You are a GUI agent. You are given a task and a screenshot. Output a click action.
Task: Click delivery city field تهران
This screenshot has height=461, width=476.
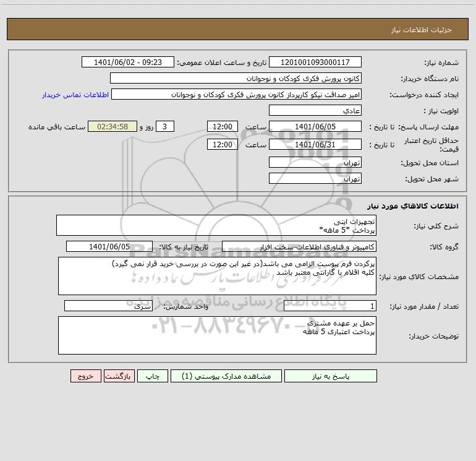click(x=315, y=178)
